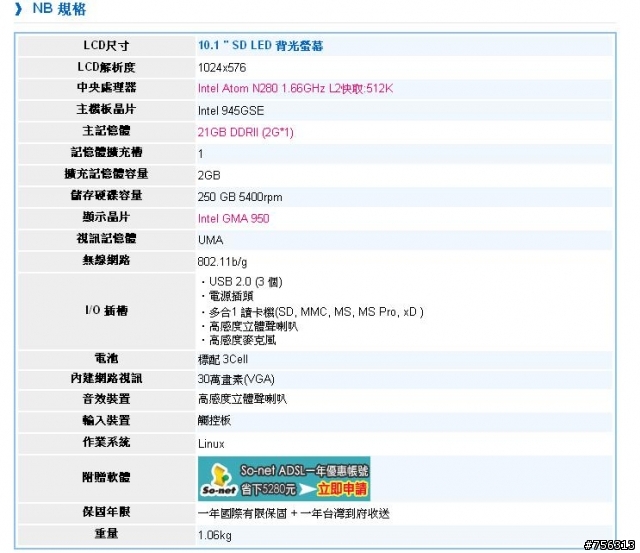Click the 輸入裝置 row label
Screen dimensions: 640x553
point(107,420)
